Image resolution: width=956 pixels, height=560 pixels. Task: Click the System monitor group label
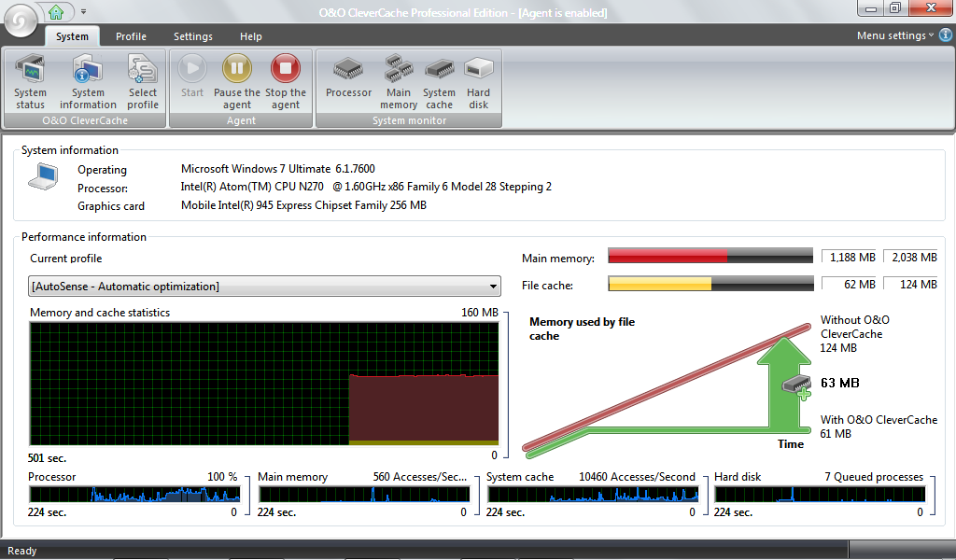[x=409, y=120]
